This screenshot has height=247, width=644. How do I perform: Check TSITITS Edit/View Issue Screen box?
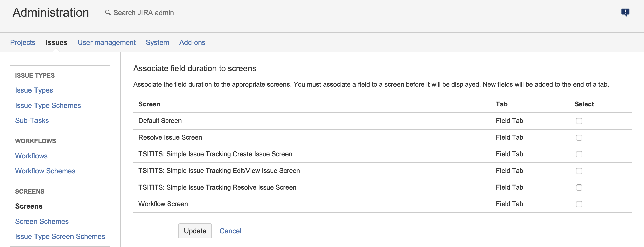click(x=579, y=171)
